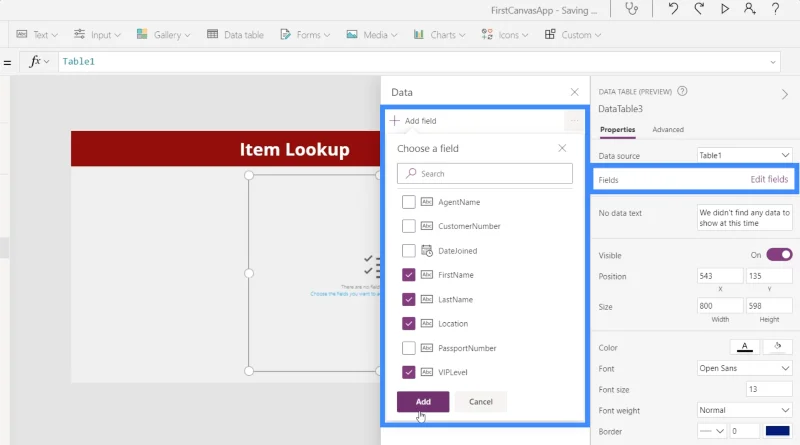Redo the last action

click(x=699, y=9)
